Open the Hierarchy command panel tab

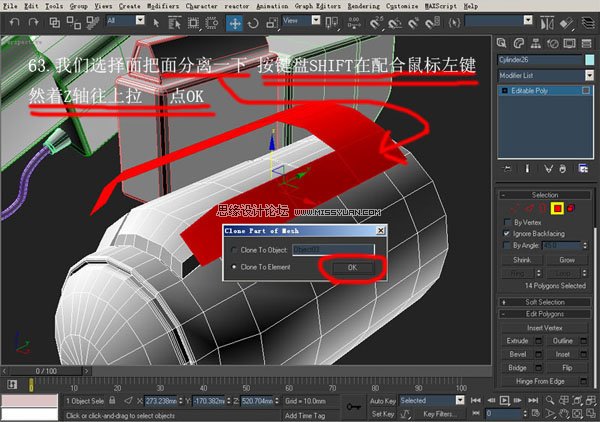click(535, 44)
